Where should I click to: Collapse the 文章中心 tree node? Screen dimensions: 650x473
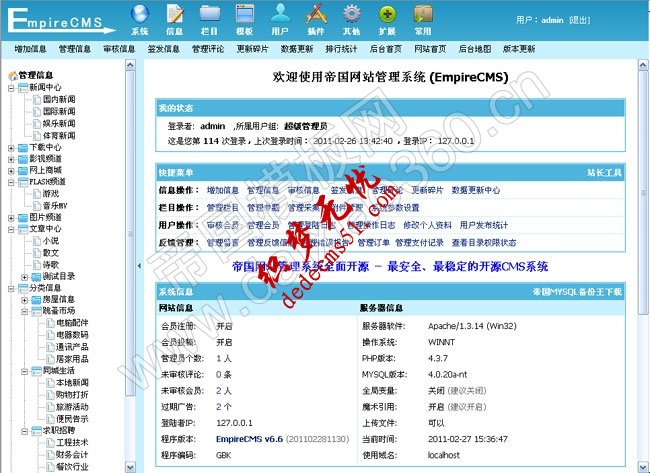pos(11,229)
